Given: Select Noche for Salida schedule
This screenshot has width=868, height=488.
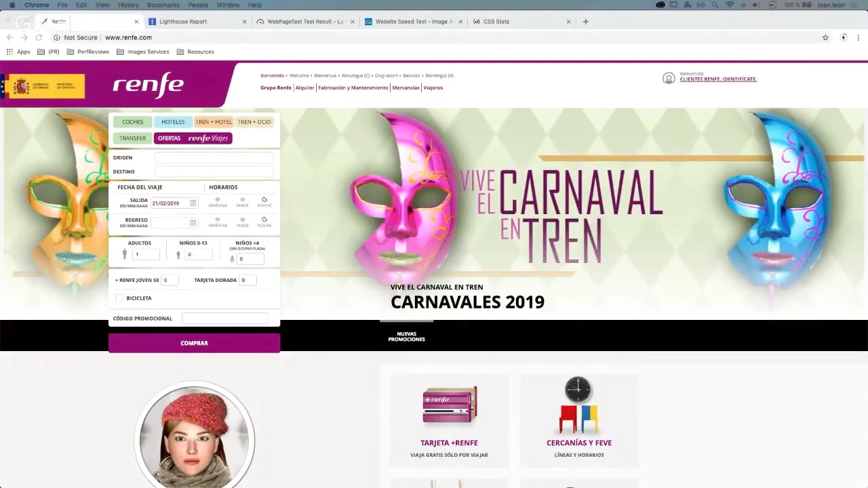Looking at the screenshot, I should pyautogui.click(x=264, y=202).
